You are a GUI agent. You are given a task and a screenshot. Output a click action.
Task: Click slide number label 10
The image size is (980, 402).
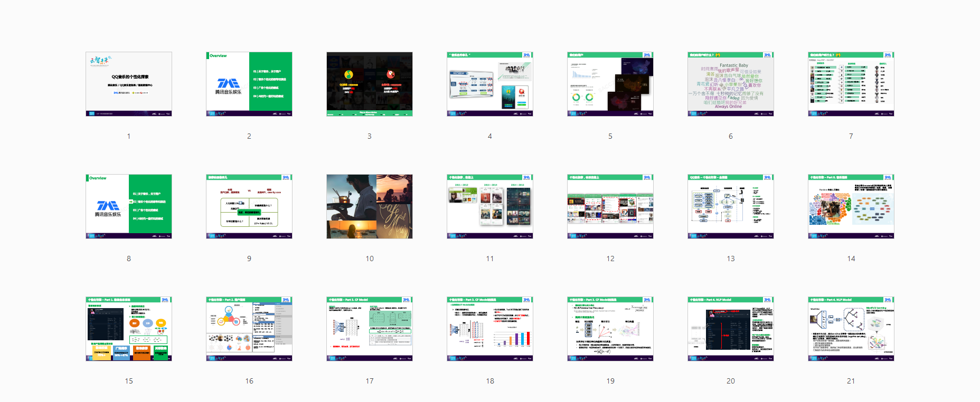coord(370,259)
